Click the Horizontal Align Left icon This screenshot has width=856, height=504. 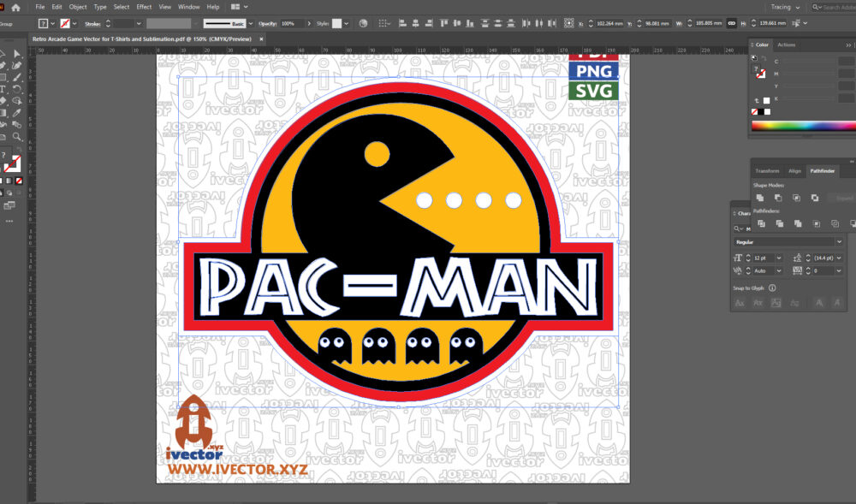click(x=402, y=23)
